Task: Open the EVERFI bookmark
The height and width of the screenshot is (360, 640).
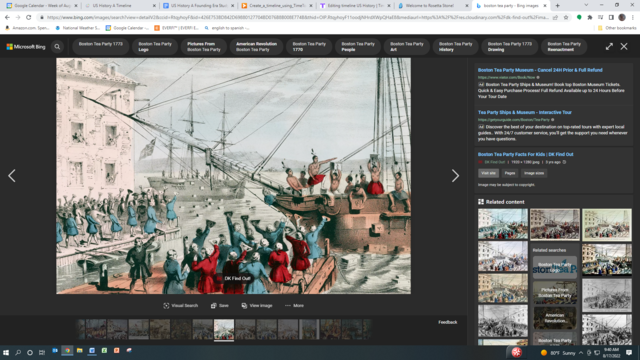Action: (176, 28)
